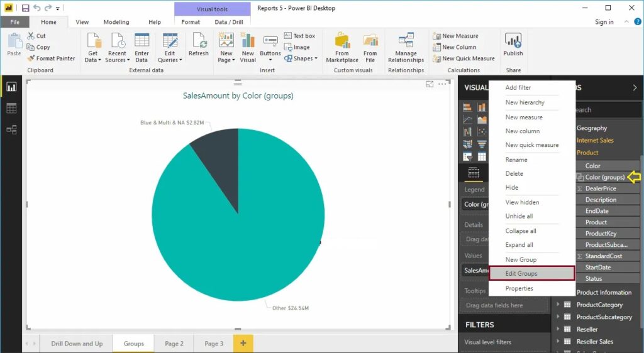
Task: Select funnel visualization icon
Action: pyautogui.click(x=482, y=144)
